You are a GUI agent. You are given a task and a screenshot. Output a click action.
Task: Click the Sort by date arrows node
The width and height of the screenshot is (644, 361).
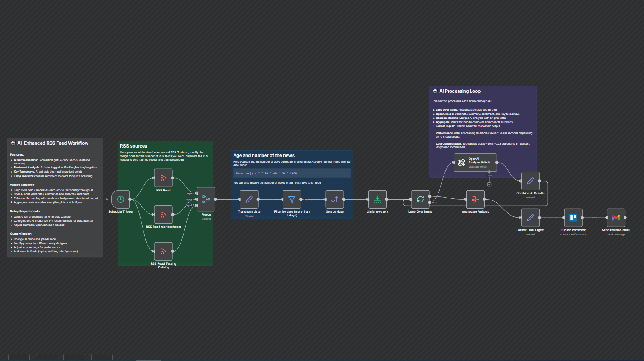[x=335, y=200]
